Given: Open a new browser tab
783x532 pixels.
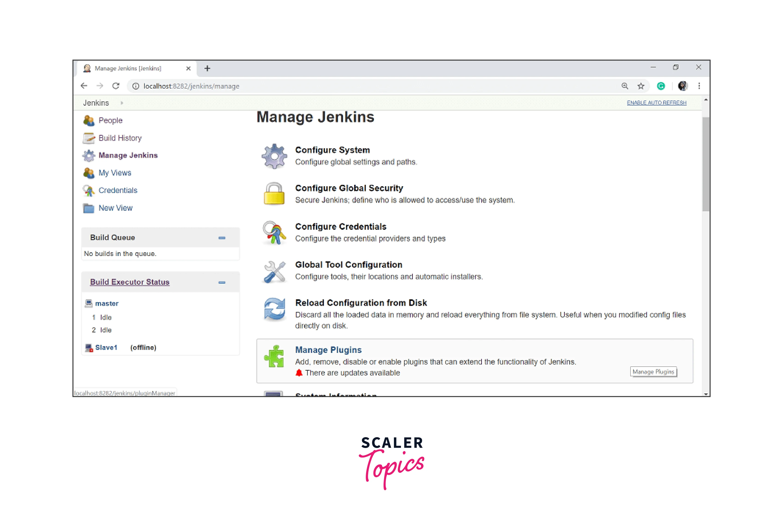Looking at the screenshot, I should coord(207,68).
